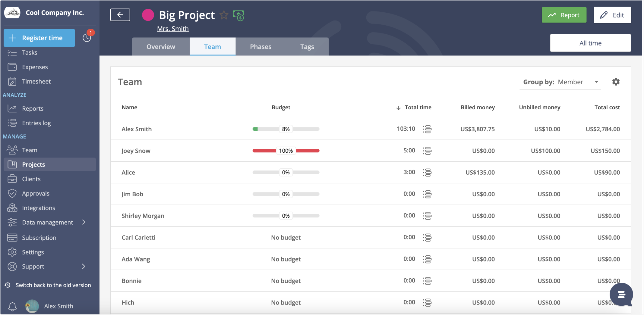Click the money conversion icon next to Big Project

click(x=238, y=15)
